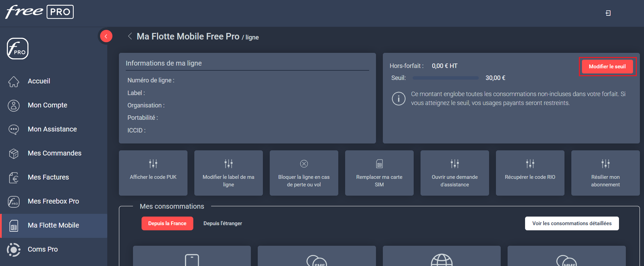
Task: Go back using the breadcrumb chevron
Action: coord(130,36)
